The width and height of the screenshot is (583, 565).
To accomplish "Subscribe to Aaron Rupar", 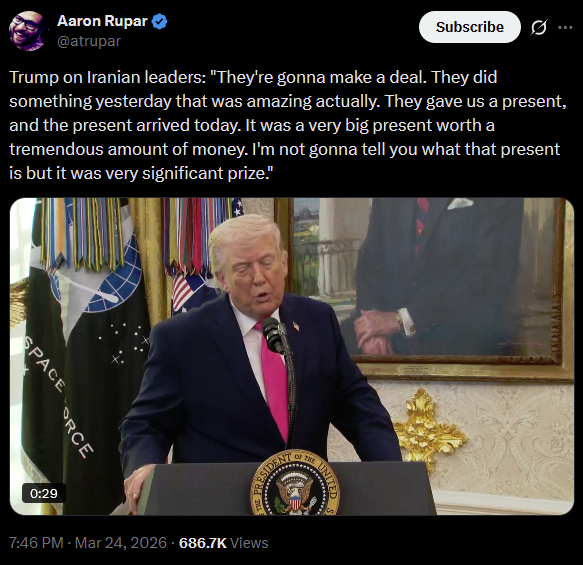I will tap(470, 27).
